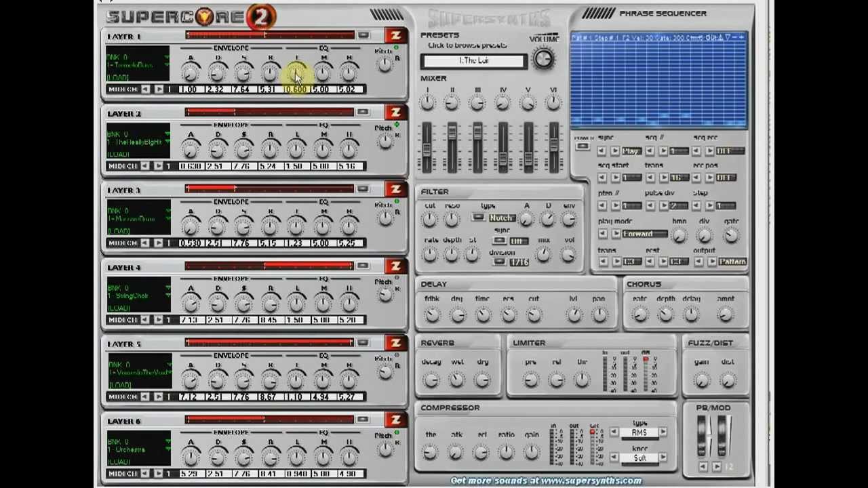Toggle Layer 3 on/off button beside level meter
Viewport: 868px width, 488px height.
point(363,188)
